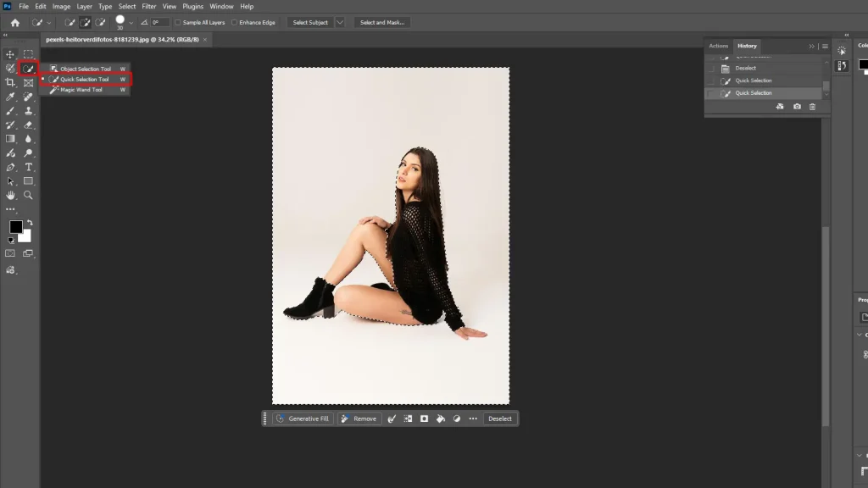Select the Zoom tool

pyautogui.click(x=28, y=196)
